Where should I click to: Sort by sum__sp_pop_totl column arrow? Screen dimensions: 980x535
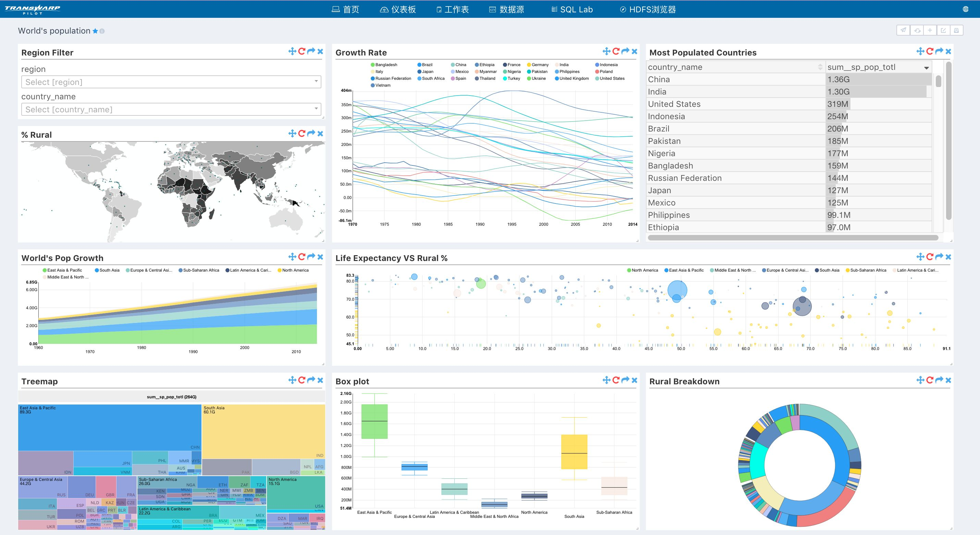pos(926,68)
